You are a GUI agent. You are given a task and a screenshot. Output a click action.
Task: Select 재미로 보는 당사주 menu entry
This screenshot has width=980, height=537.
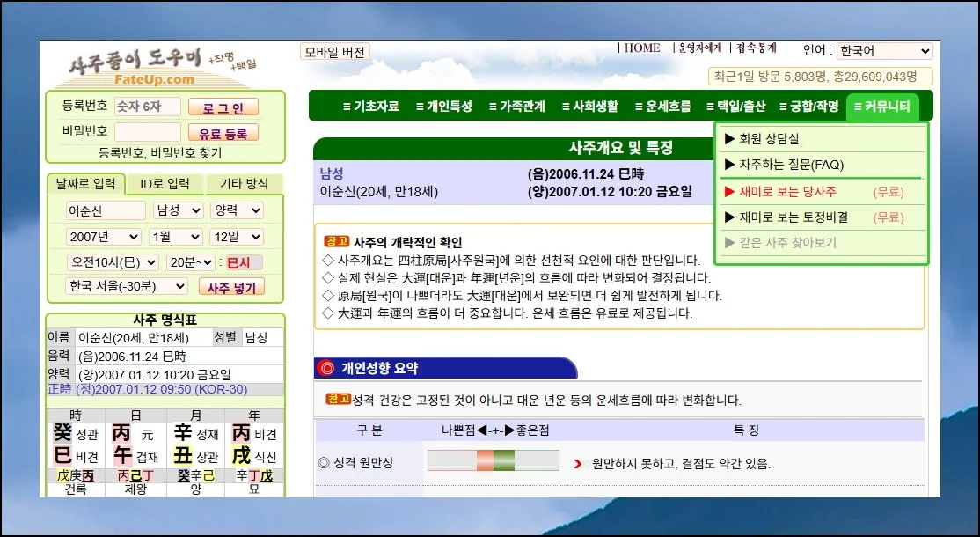pos(779,191)
